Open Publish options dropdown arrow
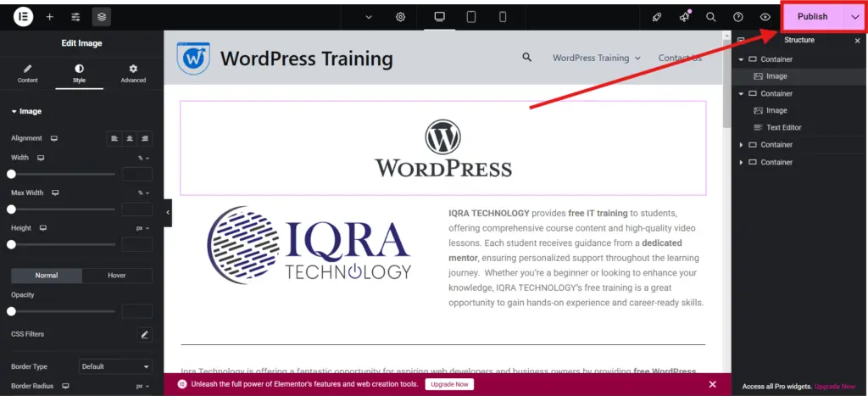 [x=854, y=17]
